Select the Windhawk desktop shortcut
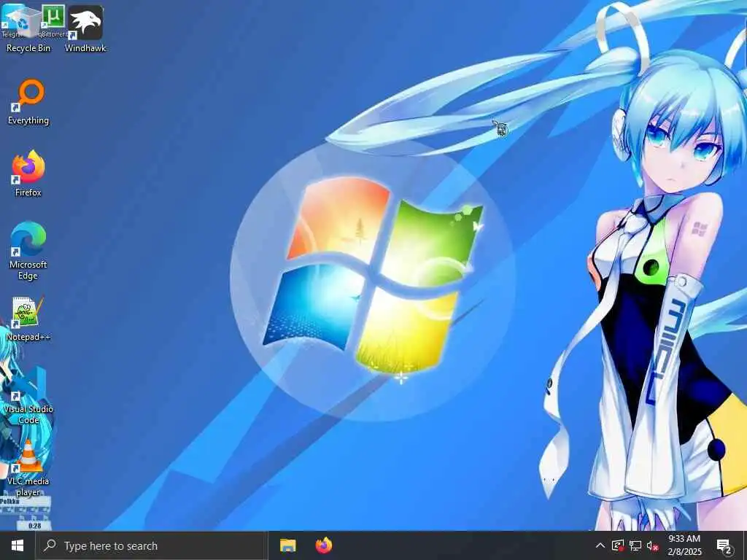 (85, 28)
